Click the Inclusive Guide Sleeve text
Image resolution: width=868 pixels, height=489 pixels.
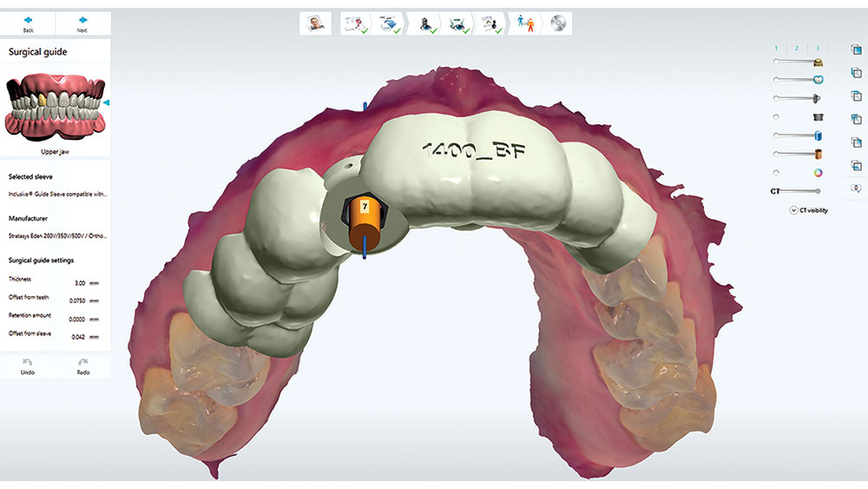(x=57, y=195)
